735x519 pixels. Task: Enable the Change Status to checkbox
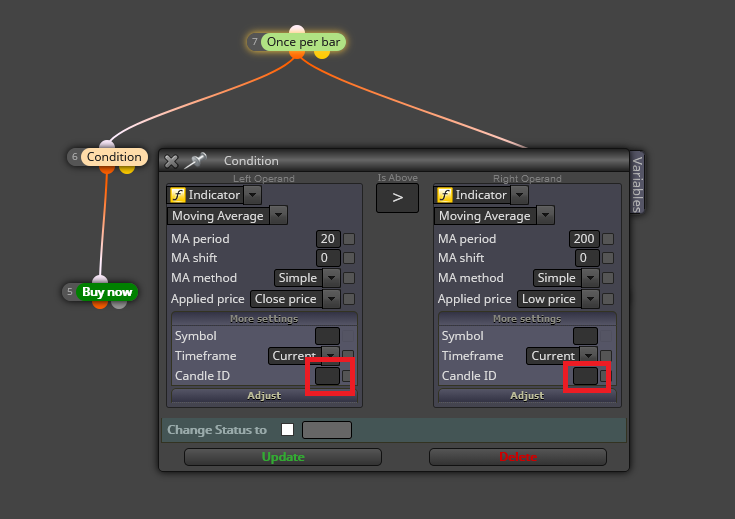(288, 429)
